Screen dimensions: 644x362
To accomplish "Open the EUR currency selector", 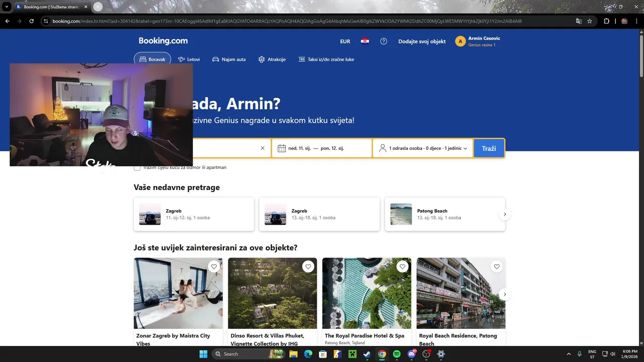I will (345, 41).
